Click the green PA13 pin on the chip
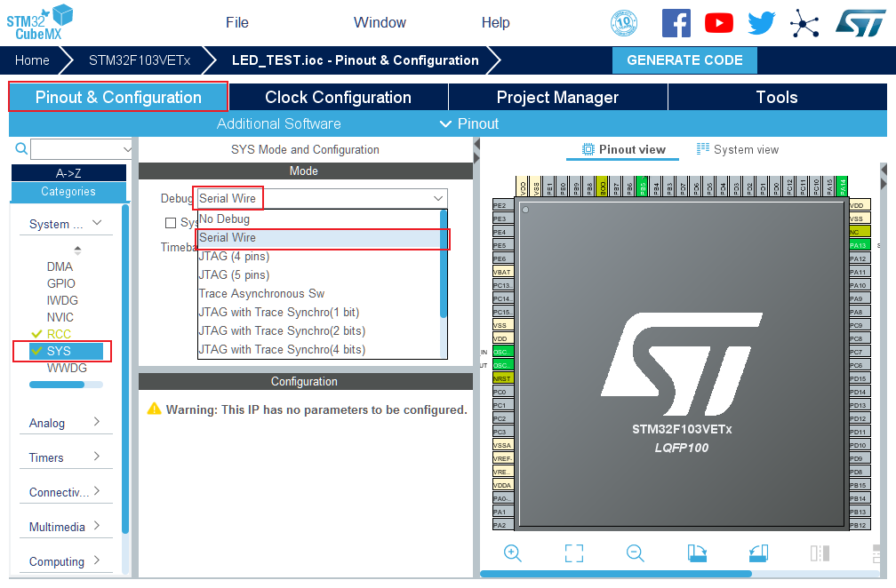This screenshot has width=896, height=588. [860, 245]
